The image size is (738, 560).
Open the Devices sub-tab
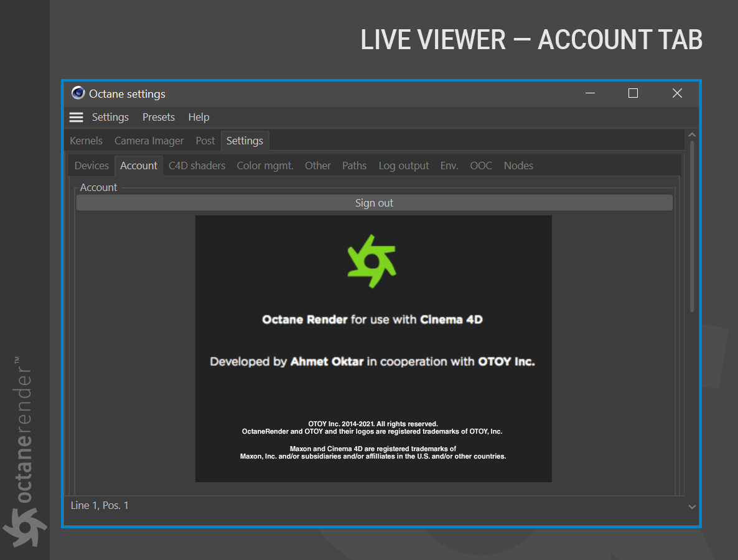coord(91,166)
